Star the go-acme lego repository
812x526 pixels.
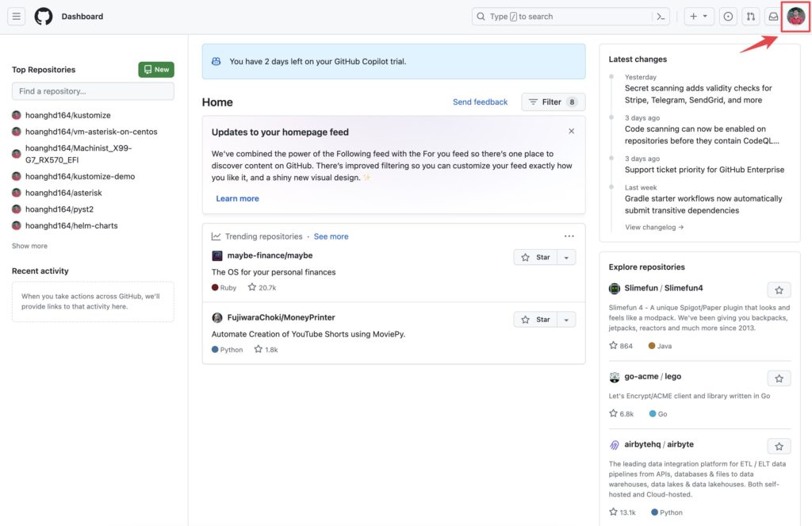pyautogui.click(x=779, y=378)
